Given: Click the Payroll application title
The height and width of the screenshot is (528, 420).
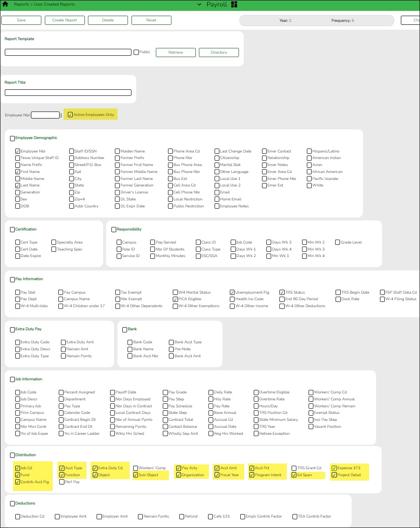Looking at the screenshot, I should click(x=217, y=4).
